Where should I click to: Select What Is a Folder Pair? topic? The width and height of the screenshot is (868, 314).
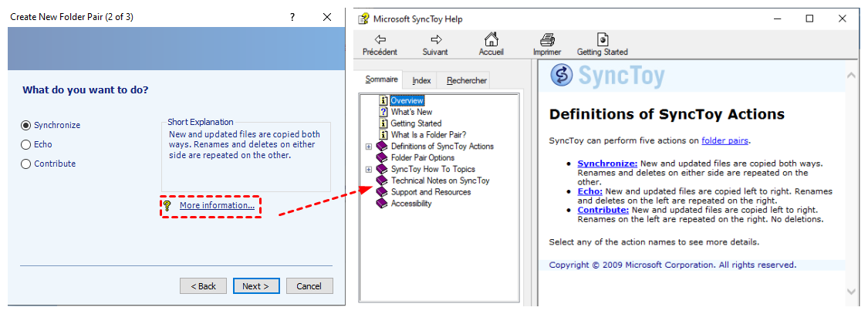(429, 134)
